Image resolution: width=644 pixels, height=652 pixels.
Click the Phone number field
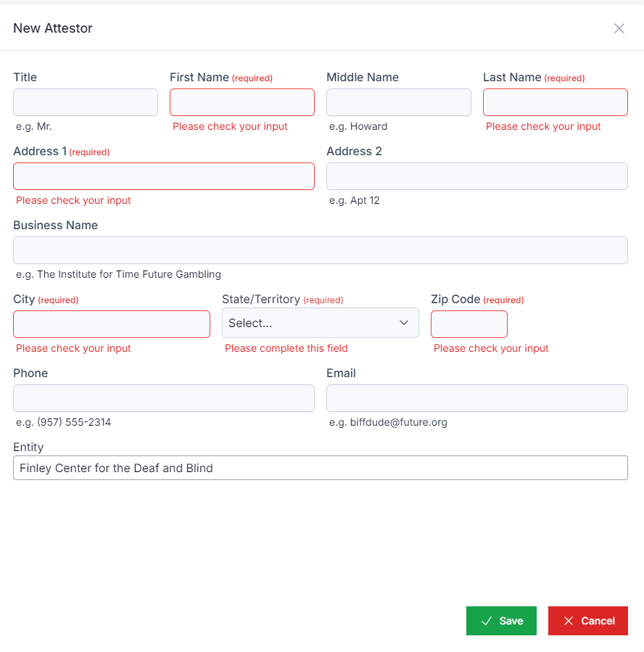(163, 398)
